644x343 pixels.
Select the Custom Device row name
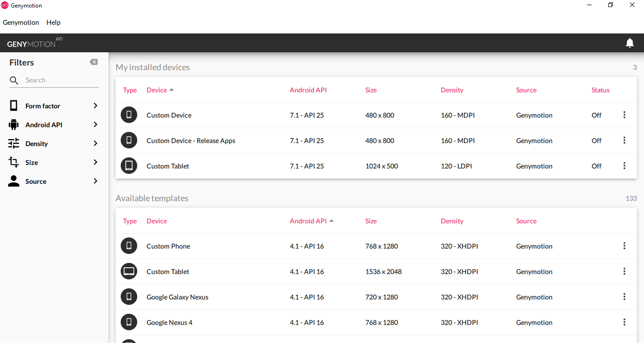coord(169,115)
